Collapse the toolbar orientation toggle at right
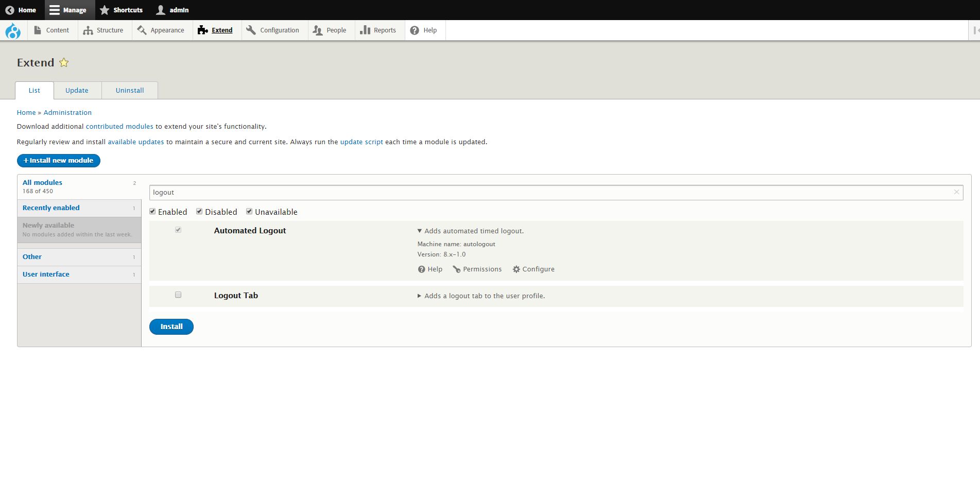Image resolution: width=980 pixels, height=497 pixels. pos(975,30)
